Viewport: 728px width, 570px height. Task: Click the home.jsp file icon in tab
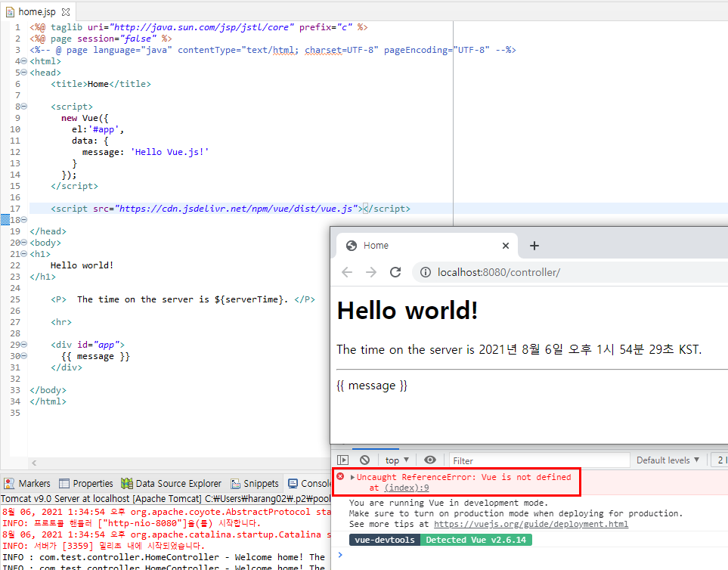(10, 12)
